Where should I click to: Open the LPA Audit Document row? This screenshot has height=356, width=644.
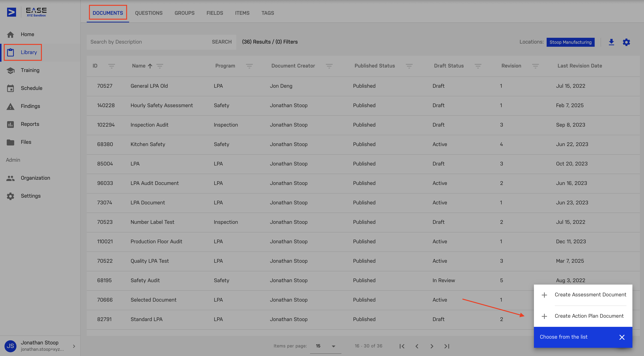[363, 183]
